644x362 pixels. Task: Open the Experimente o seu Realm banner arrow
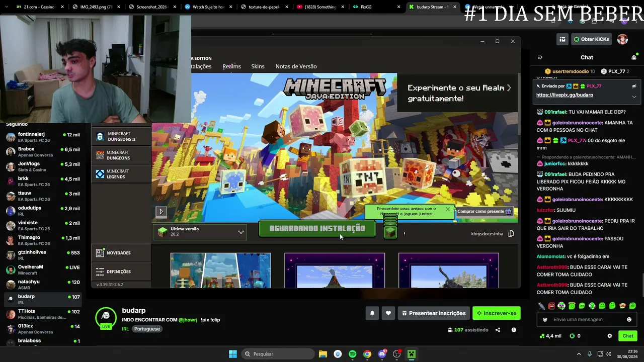pos(509,88)
